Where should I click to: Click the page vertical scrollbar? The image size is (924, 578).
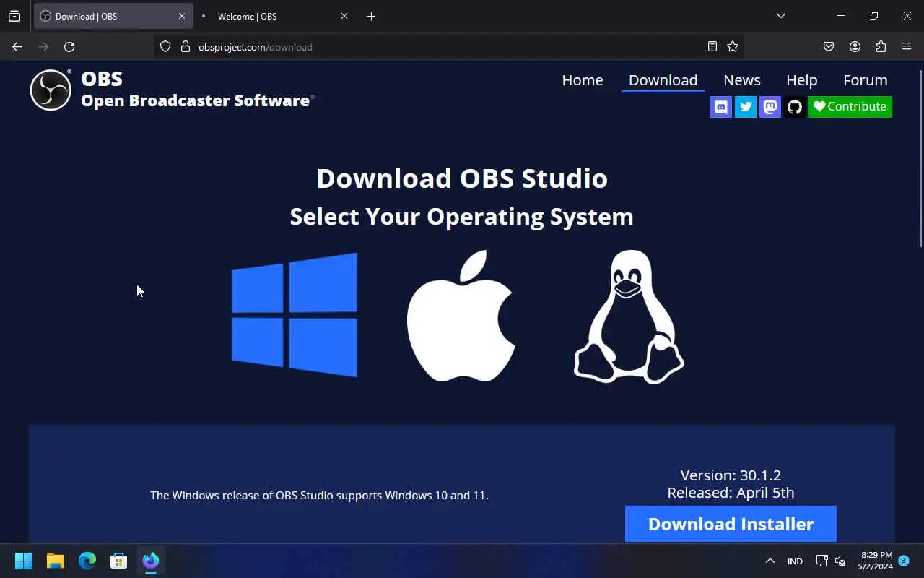coord(921,159)
